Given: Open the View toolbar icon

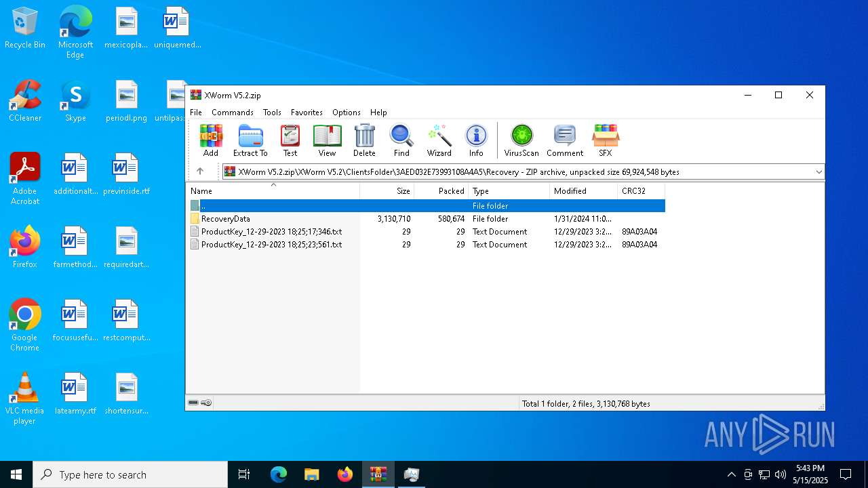Looking at the screenshot, I should pos(327,140).
